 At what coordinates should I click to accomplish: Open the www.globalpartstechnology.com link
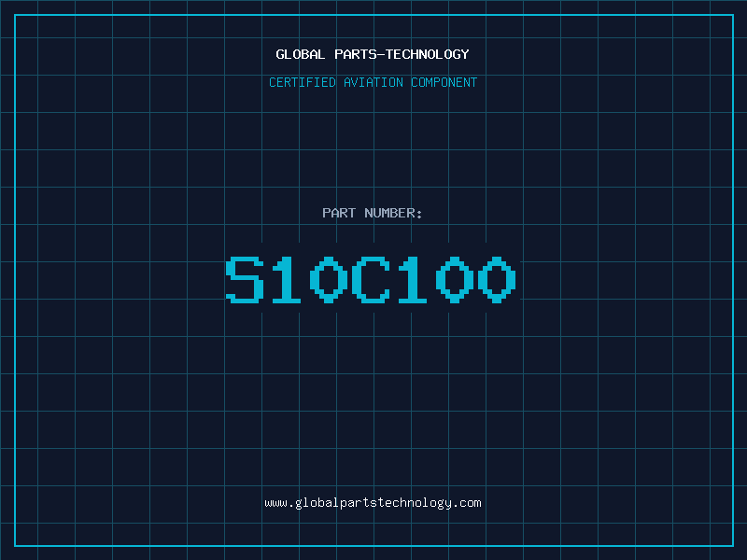tap(373, 503)
